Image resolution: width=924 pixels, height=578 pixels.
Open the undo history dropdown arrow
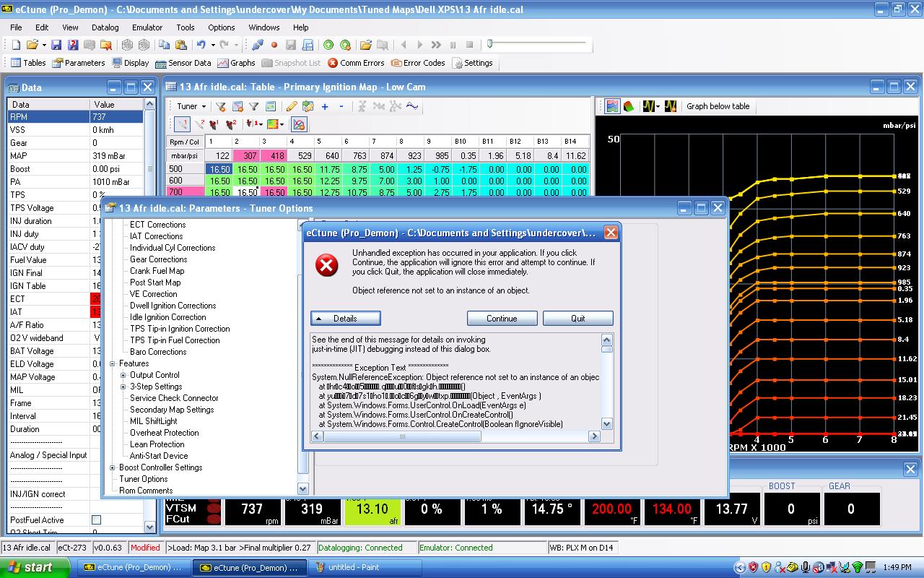pos(213,45)
